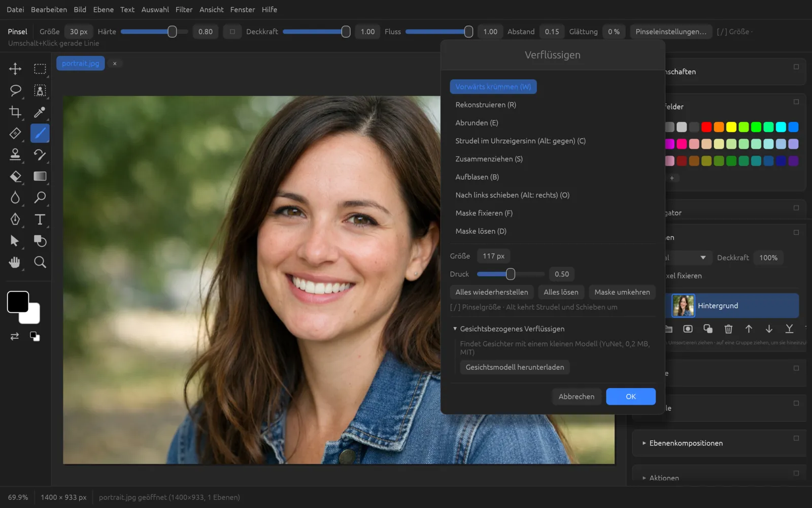
Task: Choose Rekonstruieren (R) liquify mode
Action: pyautogui.click(x=486, y=105)
